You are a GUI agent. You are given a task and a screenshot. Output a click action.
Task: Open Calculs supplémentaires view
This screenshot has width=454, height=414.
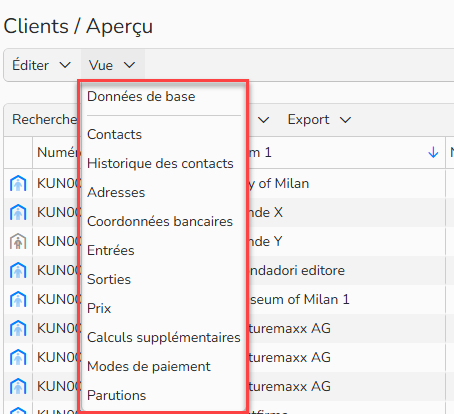163,337
